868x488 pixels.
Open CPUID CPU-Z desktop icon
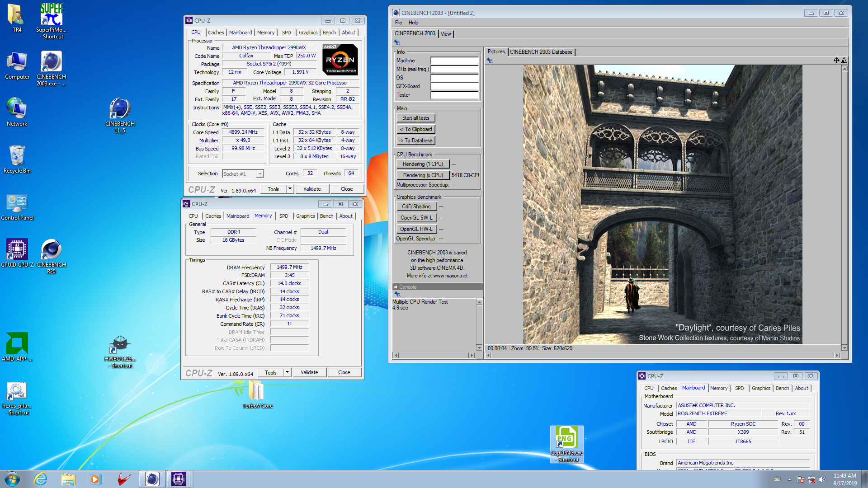point(17,253)
